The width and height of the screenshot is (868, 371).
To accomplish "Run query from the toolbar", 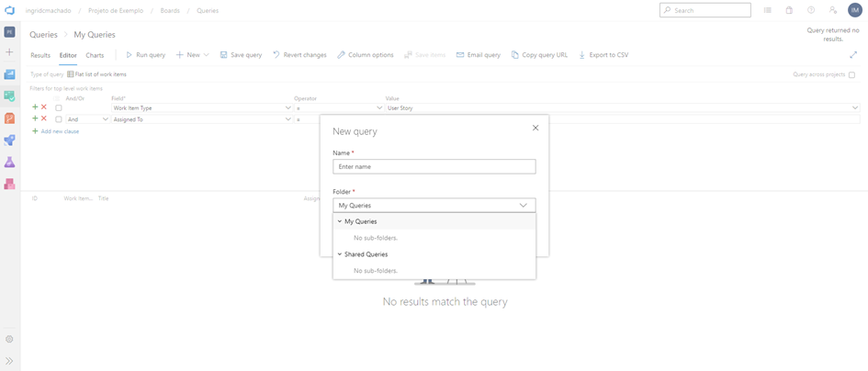I will click(x=146, y=55).
